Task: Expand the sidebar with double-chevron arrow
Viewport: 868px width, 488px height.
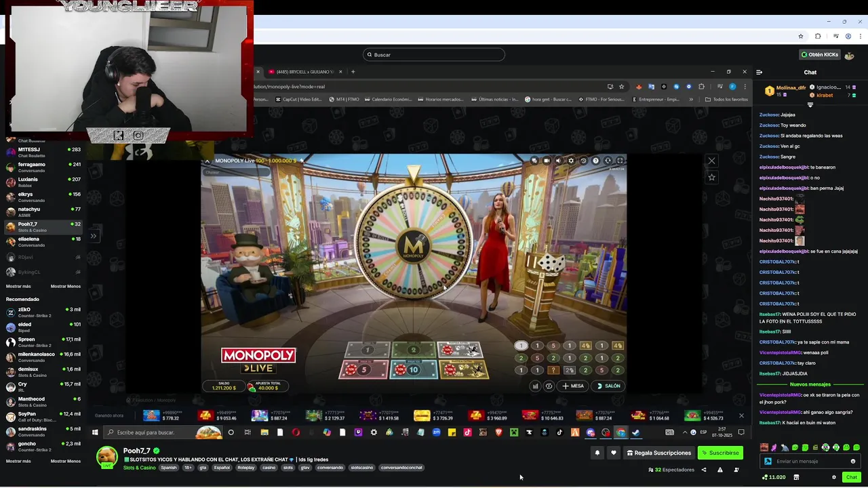Action: coord(93,236)
